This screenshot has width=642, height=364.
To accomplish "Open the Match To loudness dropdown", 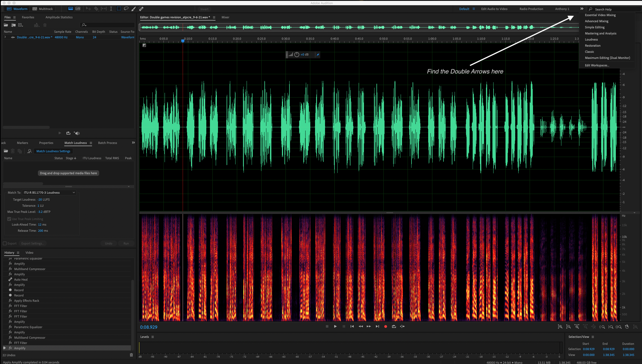I will (49, 193).
